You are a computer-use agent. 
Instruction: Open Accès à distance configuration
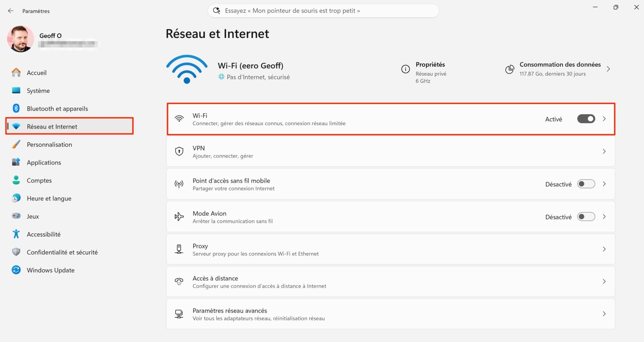[x=604, y=281]
